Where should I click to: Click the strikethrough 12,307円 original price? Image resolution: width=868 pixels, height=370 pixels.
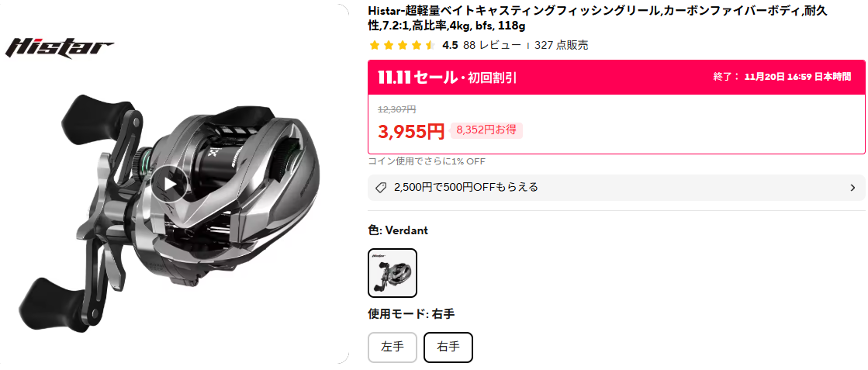coord(397,109)
